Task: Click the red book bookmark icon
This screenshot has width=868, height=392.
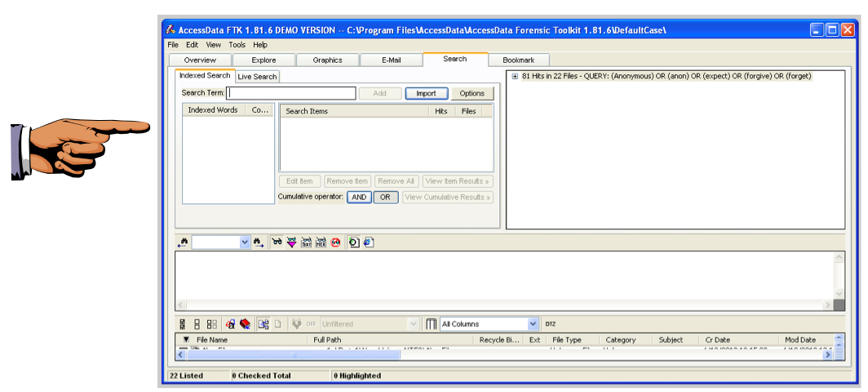Action: coord(246,324)
